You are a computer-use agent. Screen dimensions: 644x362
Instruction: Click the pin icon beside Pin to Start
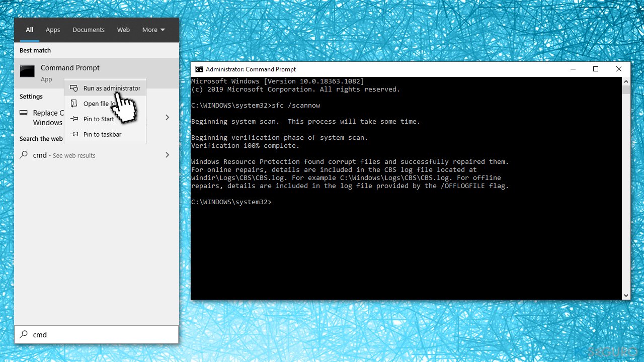[74, 119]
